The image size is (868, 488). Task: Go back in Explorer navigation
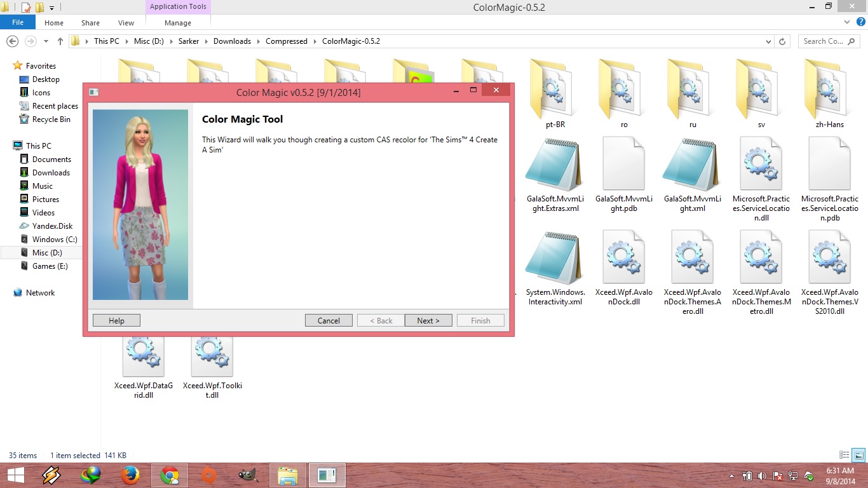click(12, 41)
